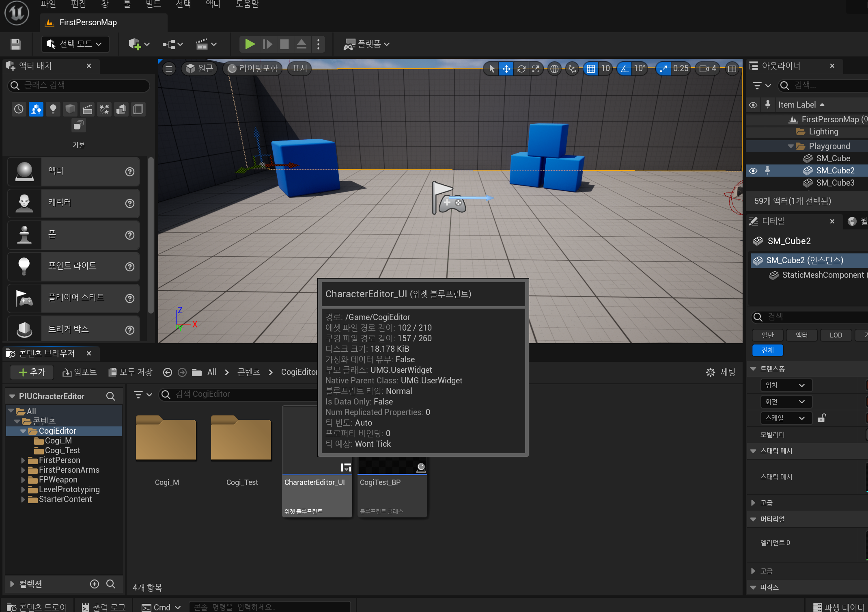This screenshot has height=612, width=868.
Task: Toggle grid snapping in viewport toolbar
Action: click(591, 69)
